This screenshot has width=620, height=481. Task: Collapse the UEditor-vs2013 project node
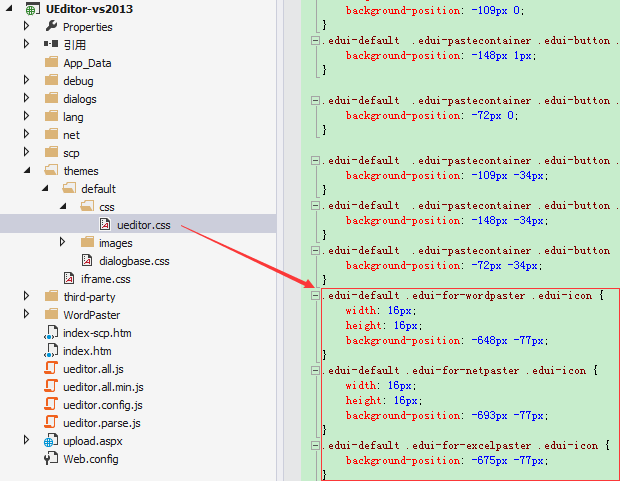point(9,8)
